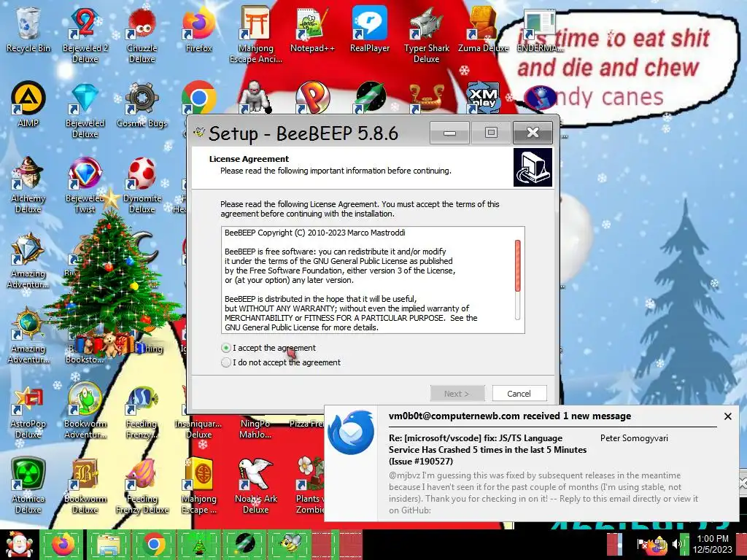Select the Firefox desktop shortcut
This screenshot has height=560, width=747.
198,31
